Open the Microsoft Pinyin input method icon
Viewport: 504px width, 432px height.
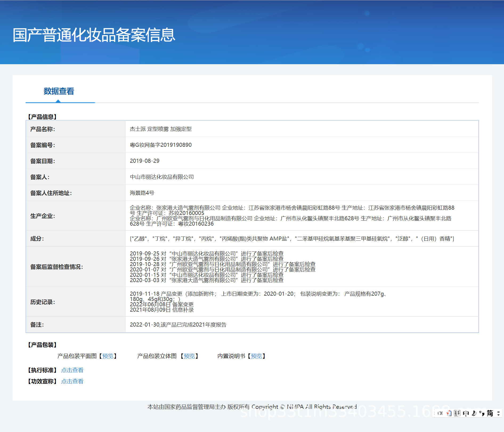449,413
